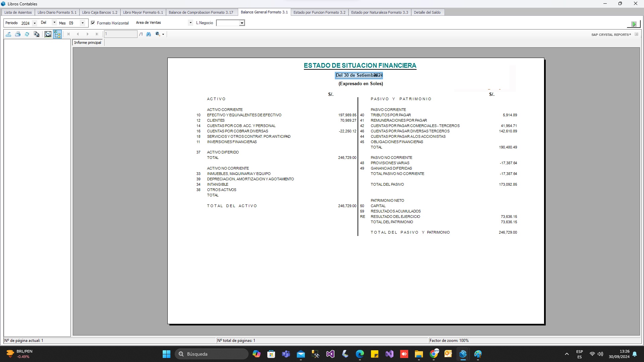Image resolution: width=644 pixels, height=362 pixels.
Task: Expand the L.Negocio combo box
Action: click(x=241, y=23)
